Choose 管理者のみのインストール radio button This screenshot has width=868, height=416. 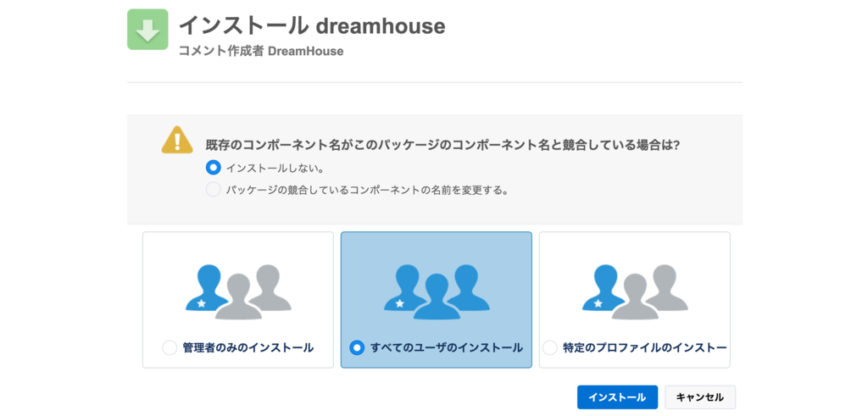[170, 348]
